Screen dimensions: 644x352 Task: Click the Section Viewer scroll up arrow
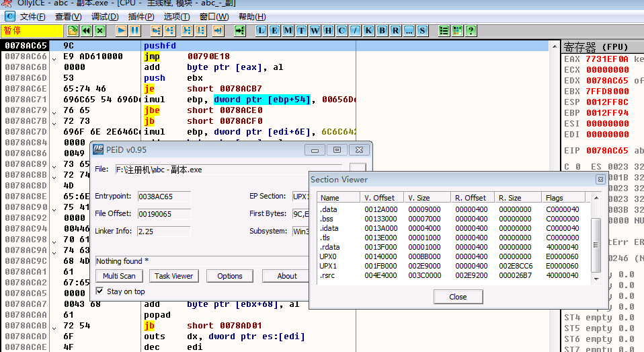596,198
